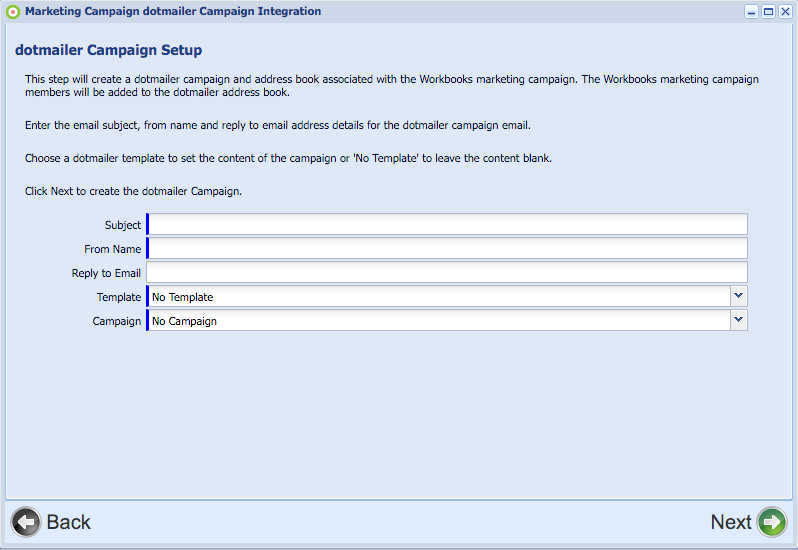Click the Campaign field label
The width and height of the screenshot is (798, 550).
point(117,321)
